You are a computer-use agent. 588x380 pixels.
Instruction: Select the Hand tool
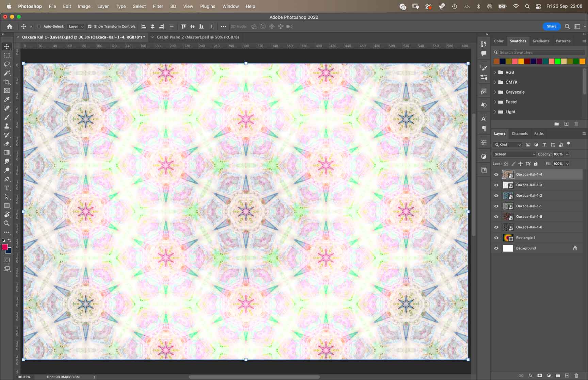point(7,214)
